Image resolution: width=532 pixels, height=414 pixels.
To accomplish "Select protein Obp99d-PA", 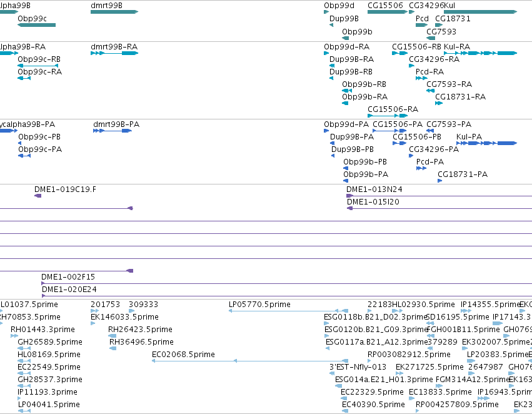I will click(346, 124).
